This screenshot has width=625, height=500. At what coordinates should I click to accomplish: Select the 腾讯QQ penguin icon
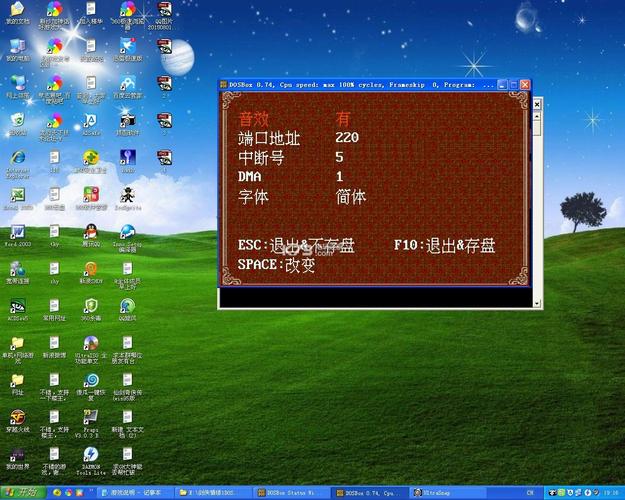click(91, 235)
